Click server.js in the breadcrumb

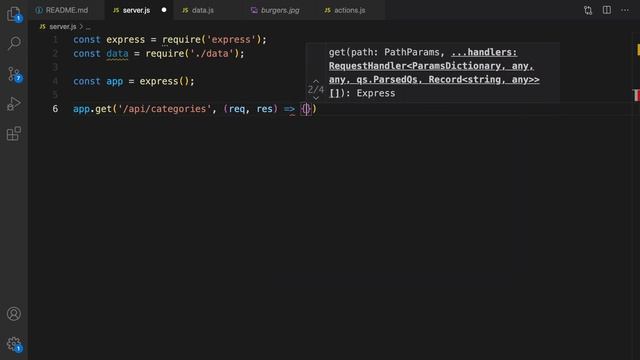pos(62,27)
